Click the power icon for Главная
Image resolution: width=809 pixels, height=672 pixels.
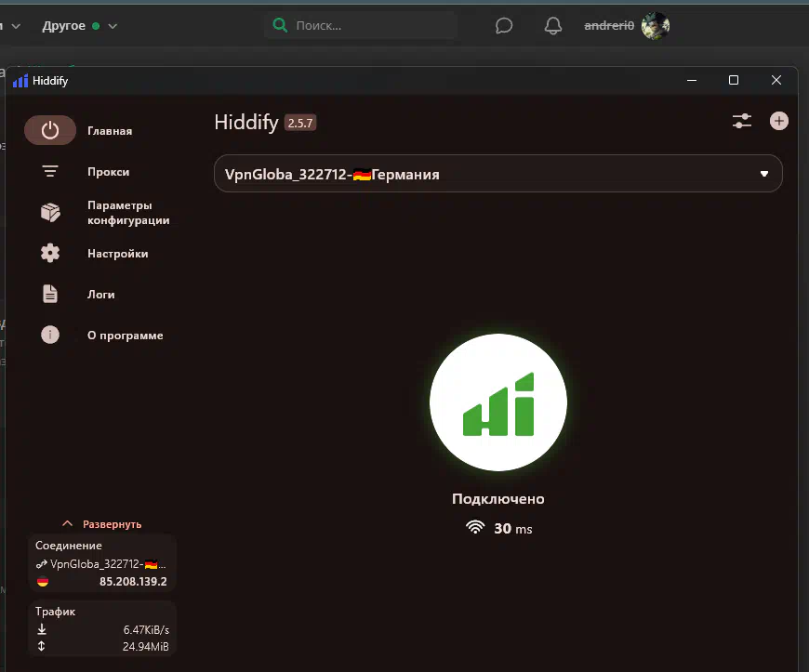(x=50, y=130)
